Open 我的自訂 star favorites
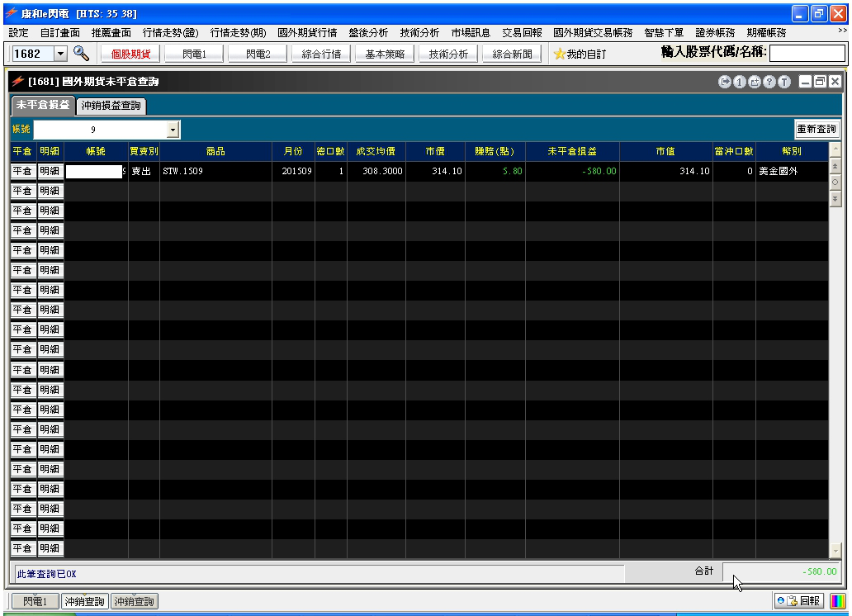Viewport: 852px width, 616px height. [580, 54]
